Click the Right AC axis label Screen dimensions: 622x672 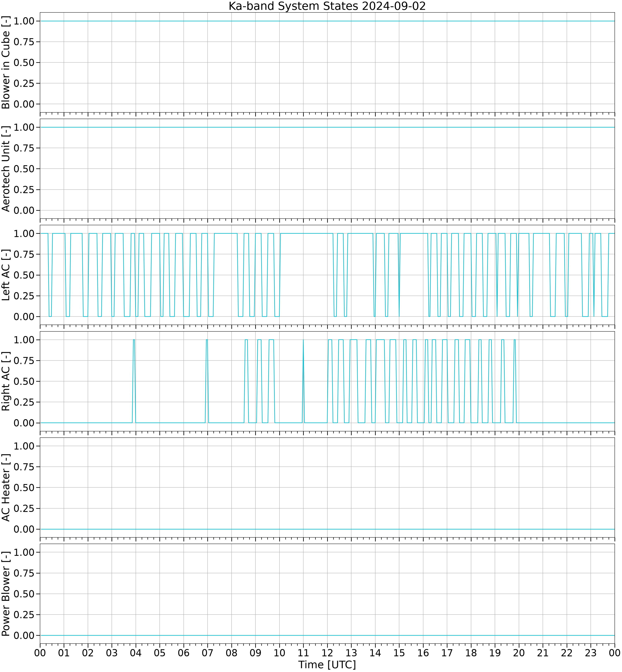coord(6,381)
